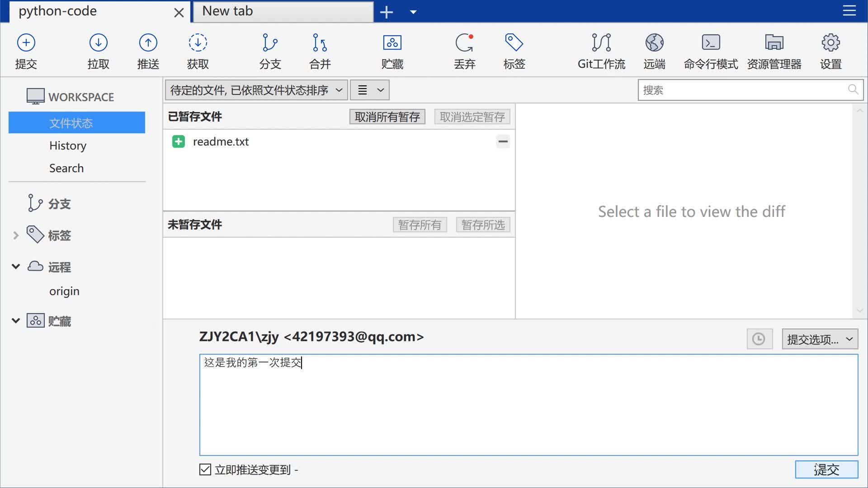868x488 pixels.
Task: Open the 提交选项 dropdown
Action: 820,339
